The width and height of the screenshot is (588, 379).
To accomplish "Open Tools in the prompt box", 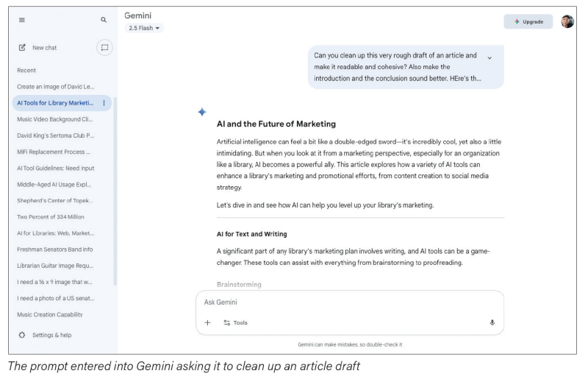I will pyautogui.click(x=235, y=322).
